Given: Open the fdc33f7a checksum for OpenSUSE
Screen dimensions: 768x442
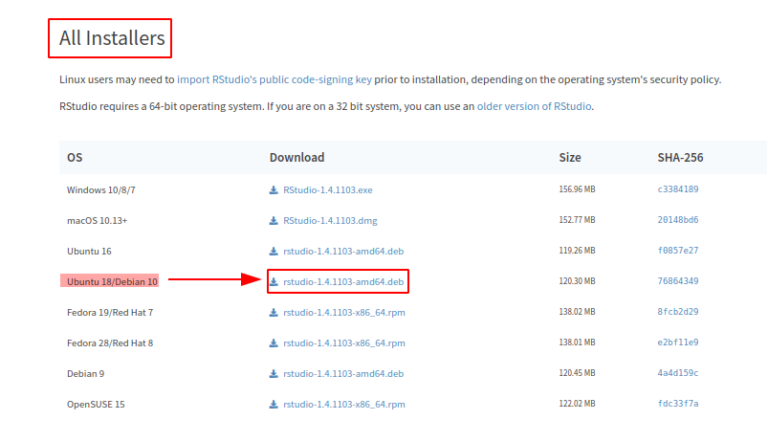Looking at the screenshot, I should (x=678, y=405).
